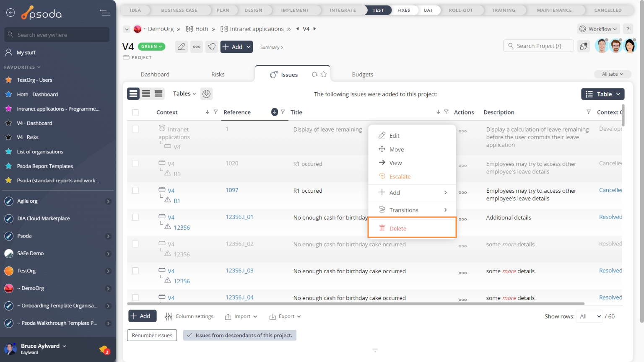Check the box for issue 1097 row

click(x=135, y=191)
